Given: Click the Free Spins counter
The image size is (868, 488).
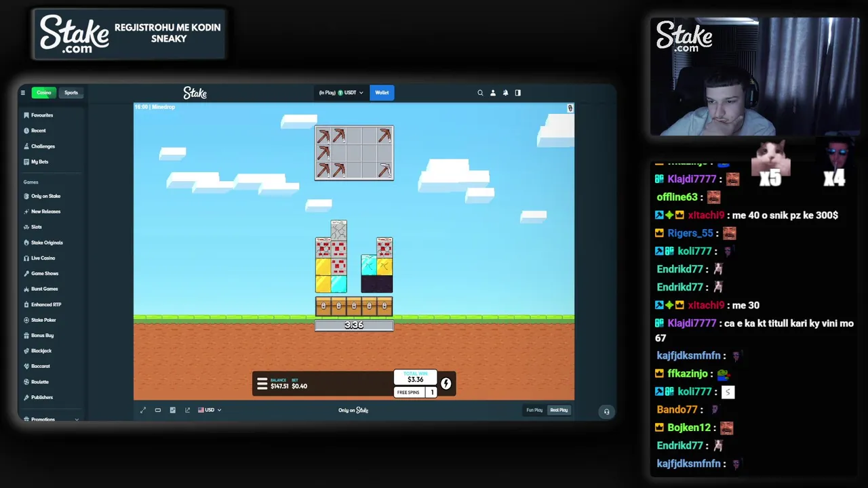Looking at the screenshot, I should coord(415,392).
